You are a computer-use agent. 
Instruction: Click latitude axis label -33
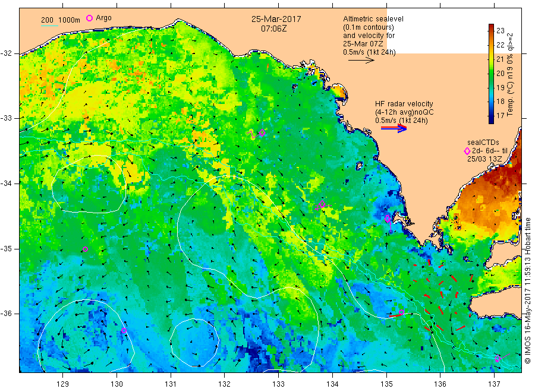coord(6,118)
